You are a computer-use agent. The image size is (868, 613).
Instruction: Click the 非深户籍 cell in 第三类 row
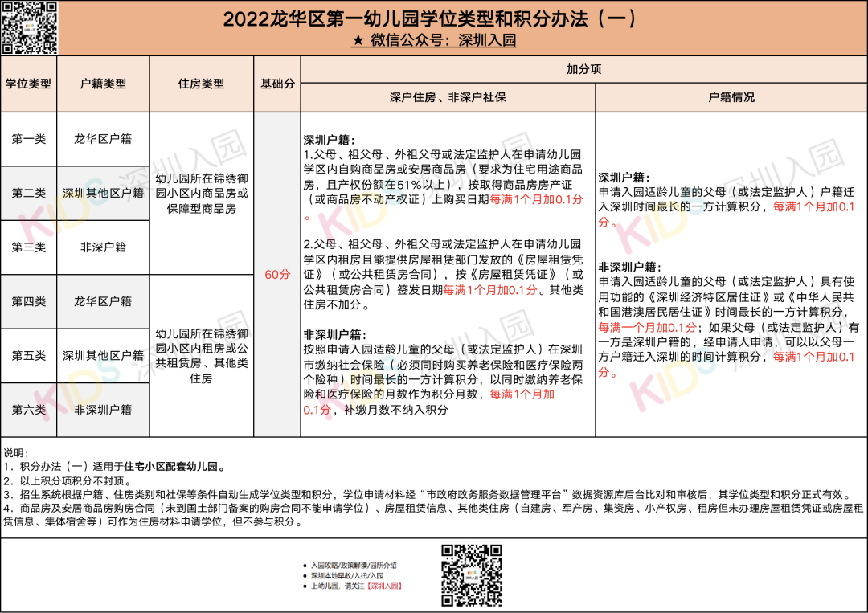103,247
